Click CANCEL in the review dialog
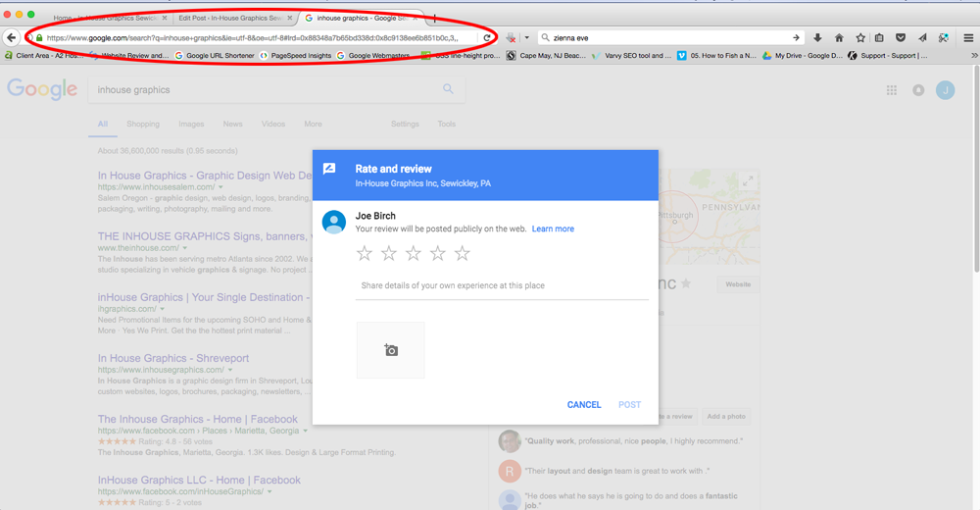This screenshot has width=980, height=510. [x=584, y=405]
